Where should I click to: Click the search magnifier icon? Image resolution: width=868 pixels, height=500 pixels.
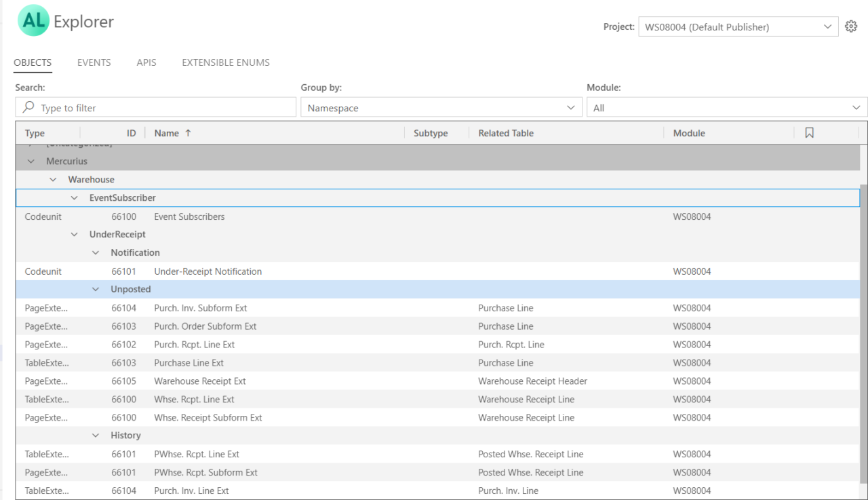click(x=28, y=107)
